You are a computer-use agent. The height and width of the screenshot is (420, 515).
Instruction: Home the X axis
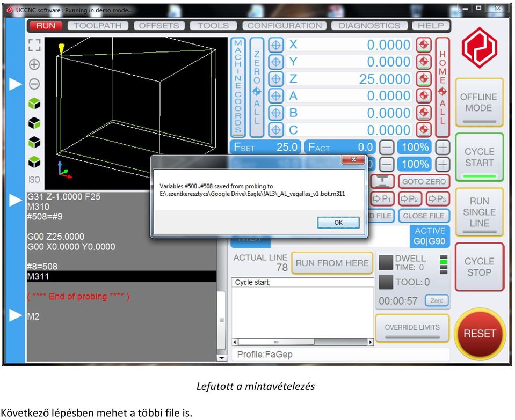click(x=424, y=45)
